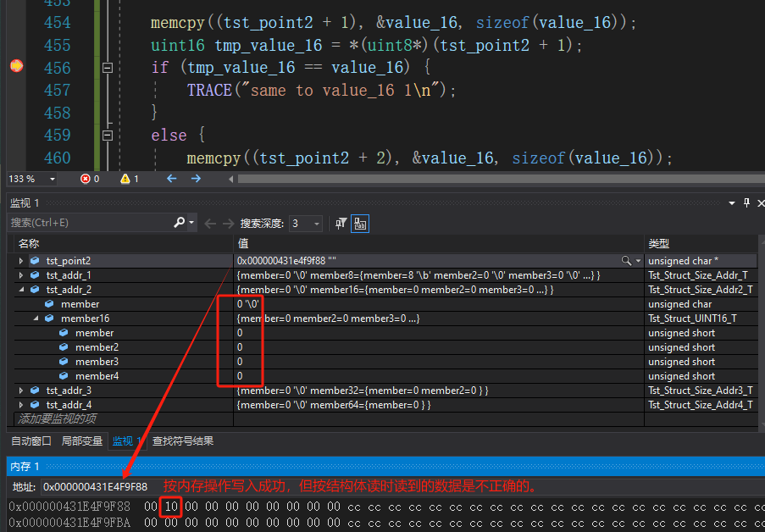Expand the tst_addr_4 watch entry
765x532 pixels.
21,405
